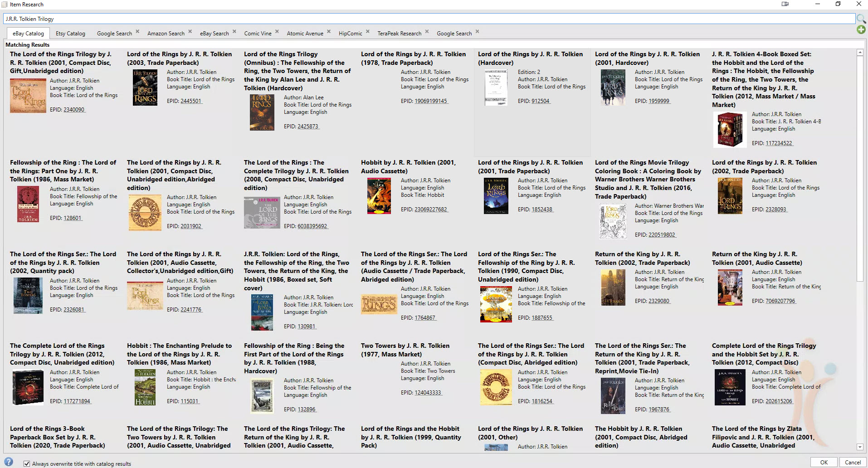Viewport: 868px width, 468px height.
Task: Select Alan Lee Omnibus hardcover cover thumbnail
Action: coord(262,113)
